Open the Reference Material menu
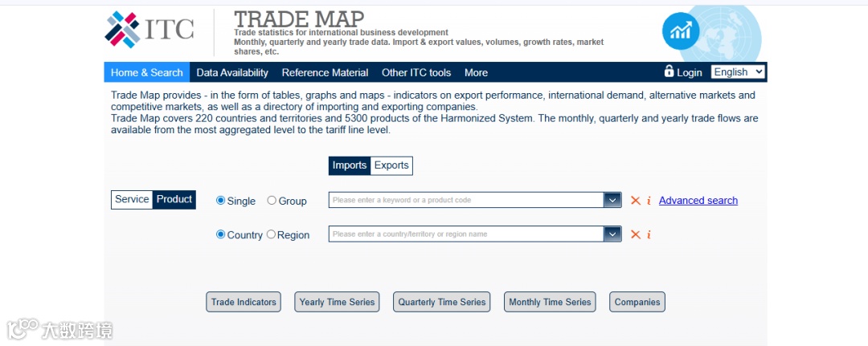The width and height of the screenshot is (868, 346). click(325, 72)
